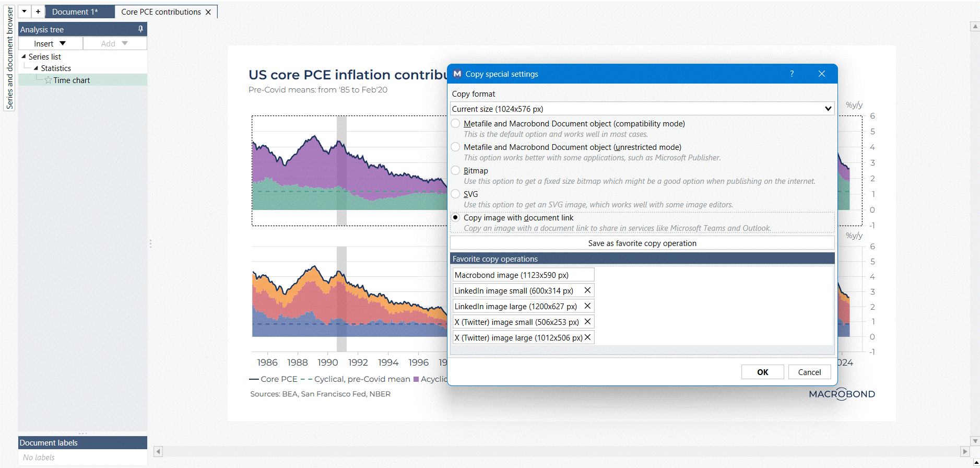The height and width of the screenshot is (468, 980).
Task: Select Series list in analysis tree
Action: pyautogui.click(x=45, y=56)
